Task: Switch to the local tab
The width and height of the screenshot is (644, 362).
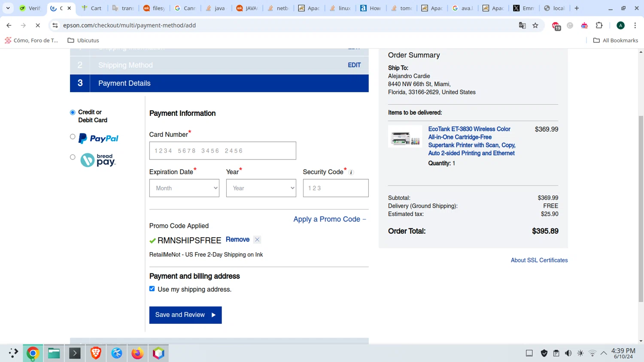Action: click(x=554, y=8)
